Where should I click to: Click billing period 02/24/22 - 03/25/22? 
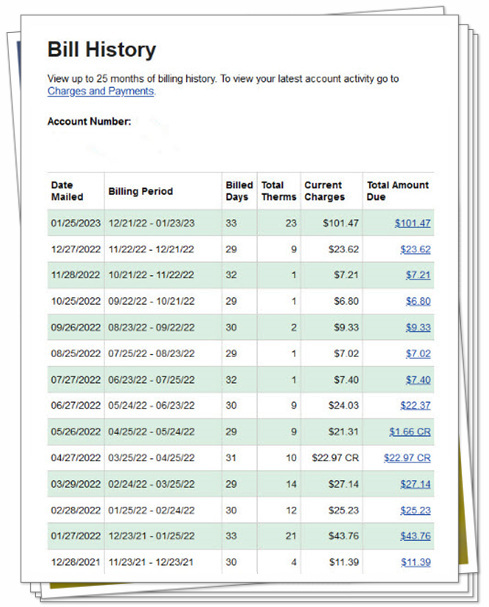tap(151, 484)
